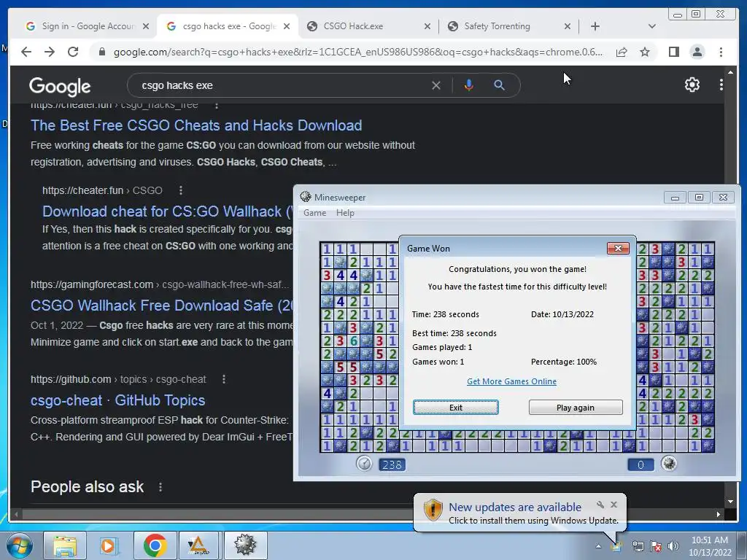Open the Minesweeper Help menu
This screenshot has width=747, height=560.
tap(345, 213)
